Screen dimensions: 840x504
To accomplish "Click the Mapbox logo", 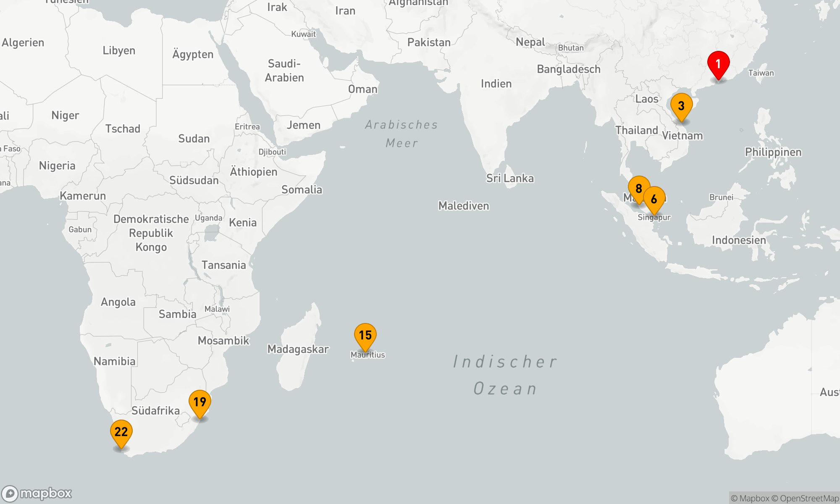I will coord(37,493).
